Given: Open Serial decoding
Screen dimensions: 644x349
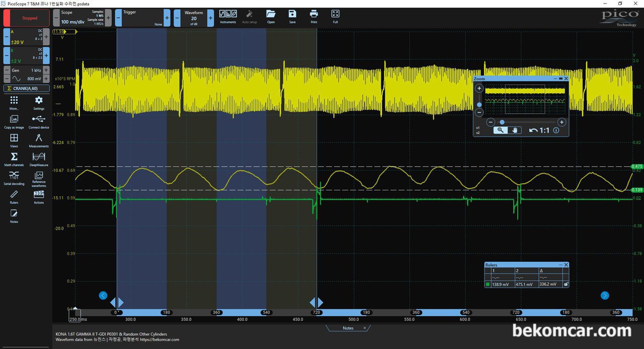Looking at the screenshot, I should [14, 178].
